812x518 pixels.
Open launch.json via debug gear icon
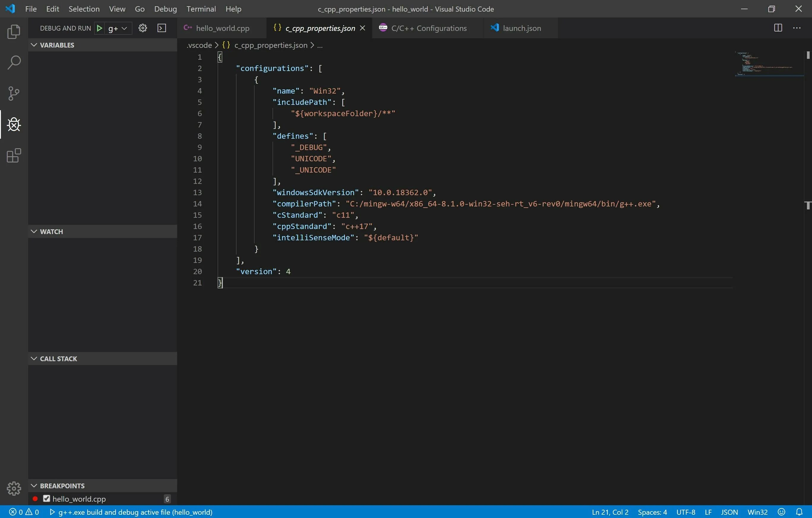[143, 28]
